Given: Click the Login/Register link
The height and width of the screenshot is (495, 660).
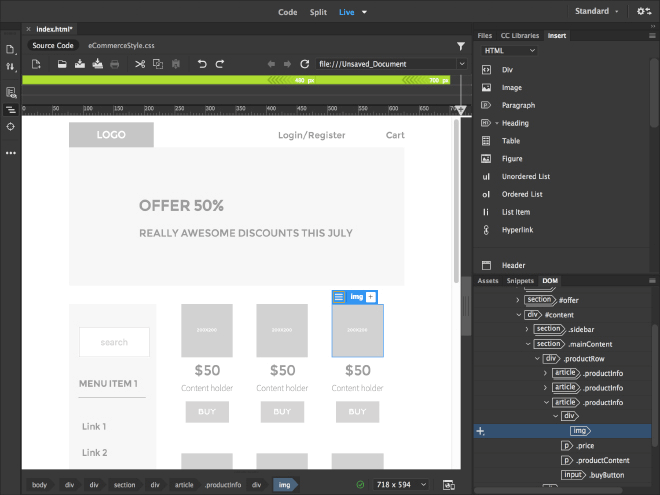Looking at the screenshot, I should [311, 135].
